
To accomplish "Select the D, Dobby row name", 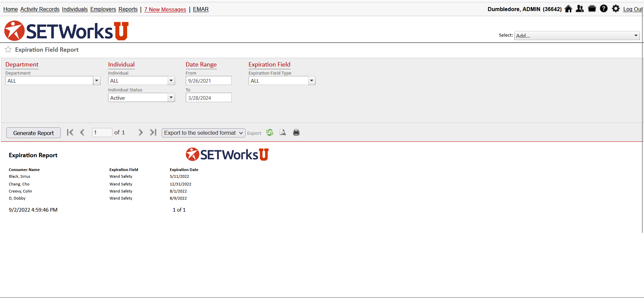I will (17, 198).
